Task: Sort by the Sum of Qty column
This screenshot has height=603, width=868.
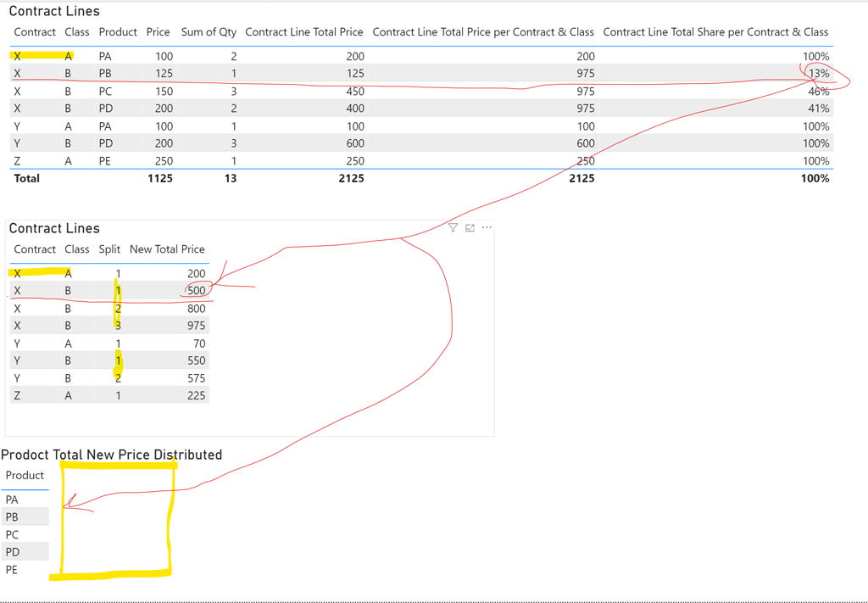Action: click(209, 31)
